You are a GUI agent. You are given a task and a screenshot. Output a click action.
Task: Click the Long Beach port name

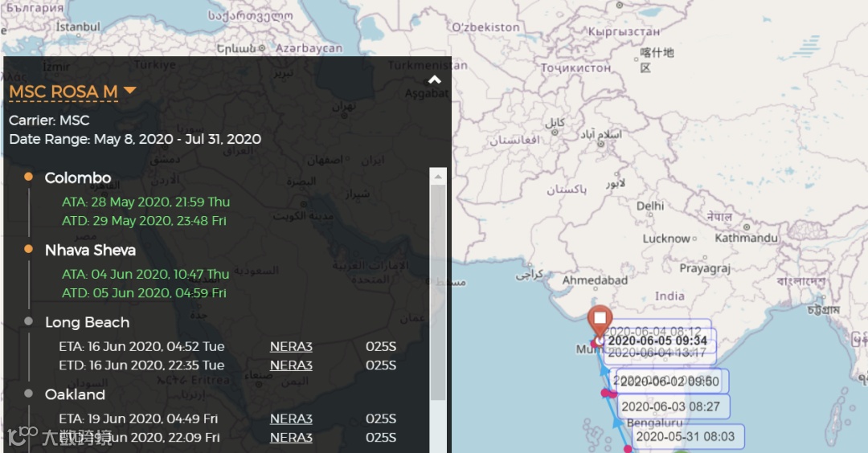[88, 322]
